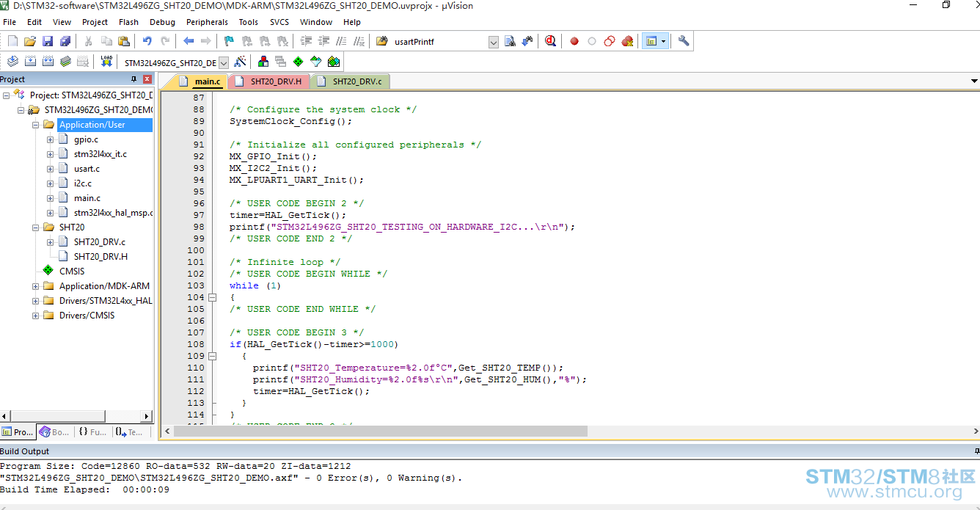This screenshot has height=510, width=980.
Task: Rebuild all target files icon
Action: (x=48, y=62)
